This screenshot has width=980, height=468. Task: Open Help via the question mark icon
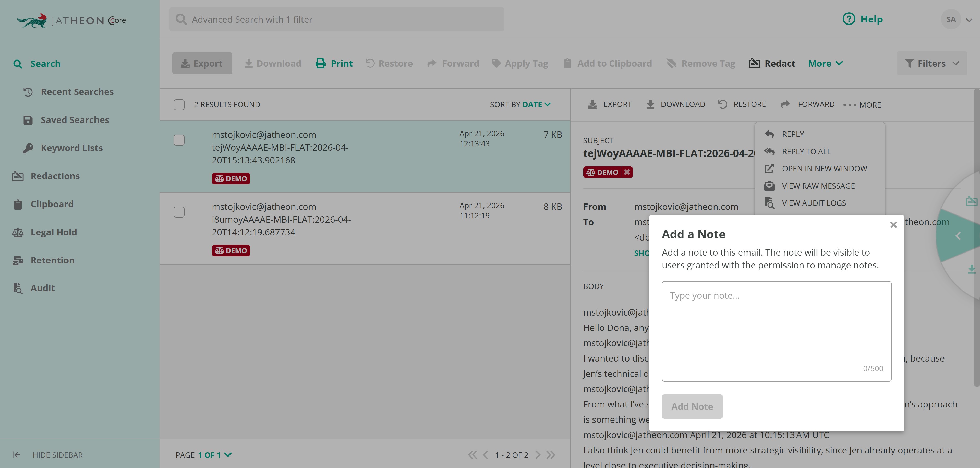pos(849,19)
